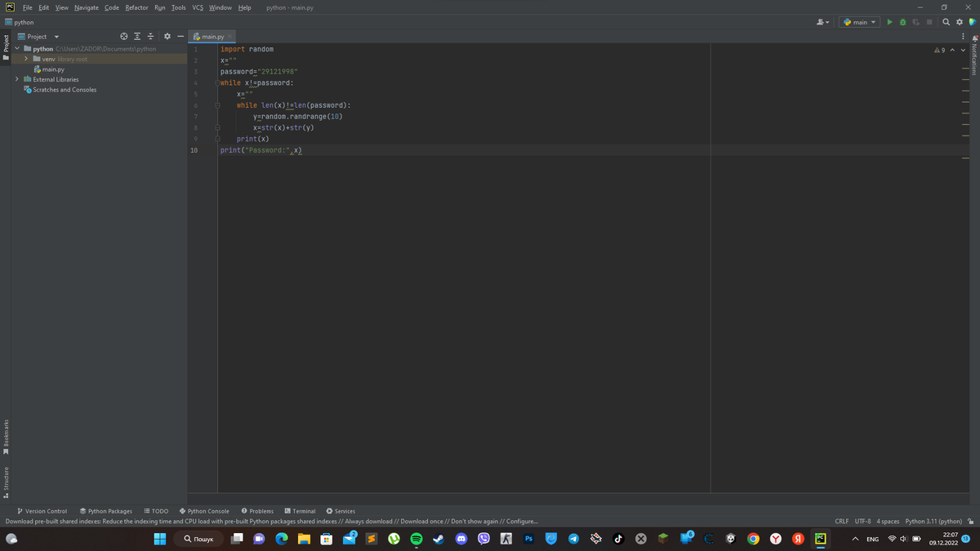Open the Edit menu
The height and width of the screenshot is (551, 980).
coord(43,7)
